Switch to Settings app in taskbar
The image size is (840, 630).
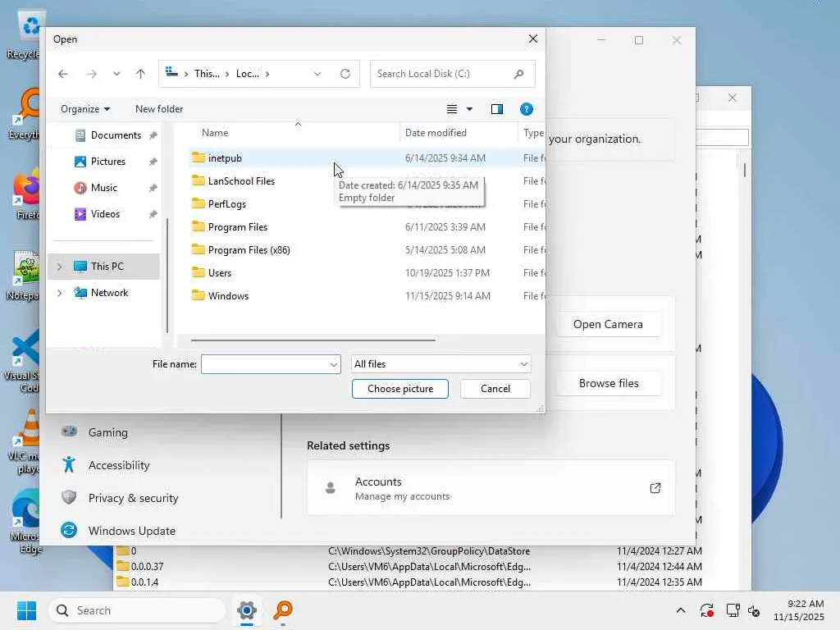pyautogui.click(x=246, y=610)
